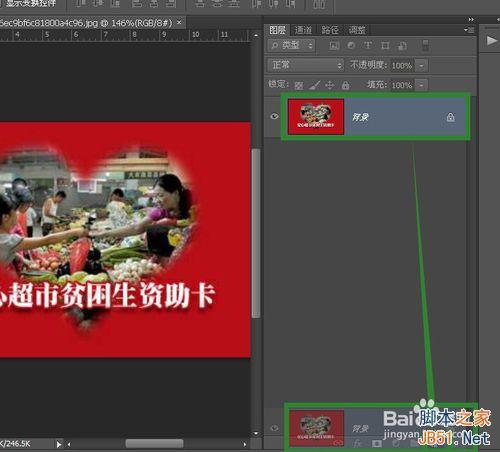This screenshot has width=500, height=452.
Task: Switch to the 通道 tab
Action: pos(303,30)
